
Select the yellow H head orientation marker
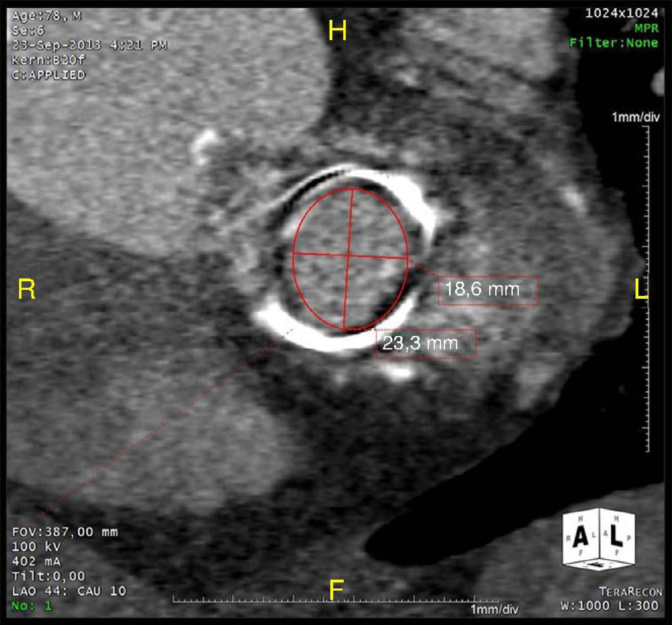click(x=337, y=31)
